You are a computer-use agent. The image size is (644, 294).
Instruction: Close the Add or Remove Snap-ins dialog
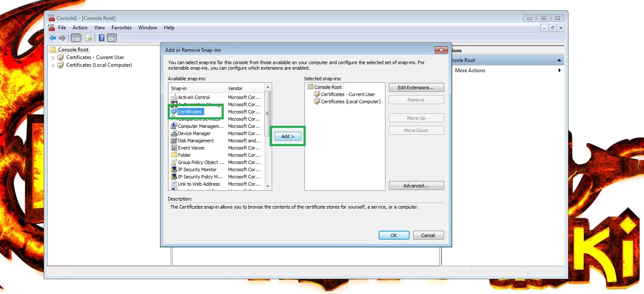pos(442,50)
